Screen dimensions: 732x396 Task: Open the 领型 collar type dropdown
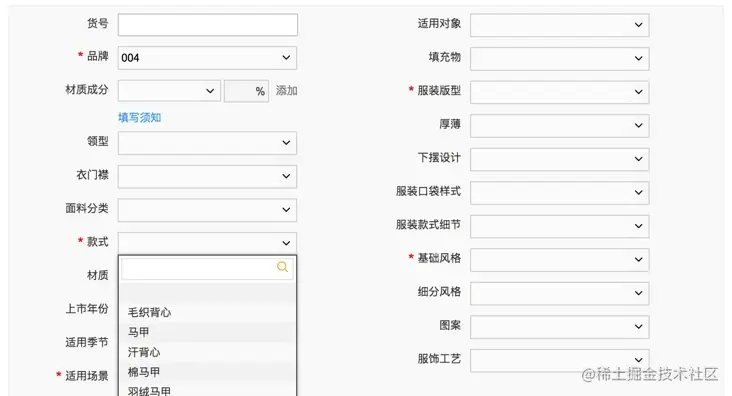tap(207, 143)
